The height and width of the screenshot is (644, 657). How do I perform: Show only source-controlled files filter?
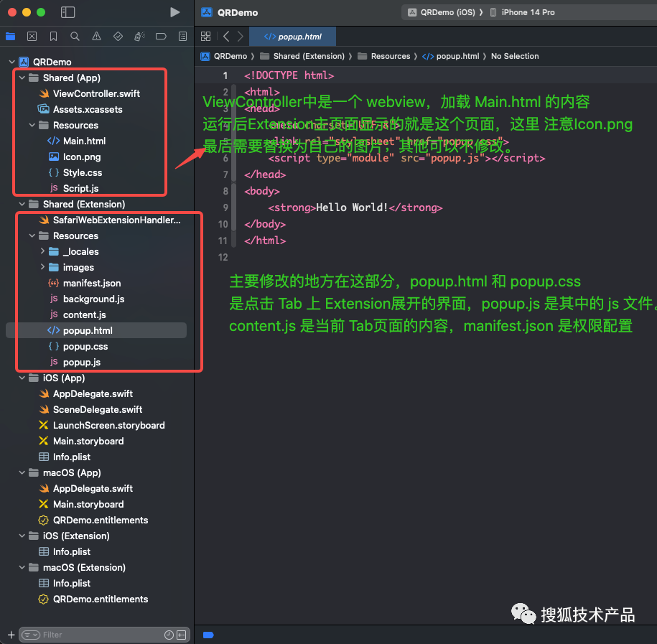(182, 635)
